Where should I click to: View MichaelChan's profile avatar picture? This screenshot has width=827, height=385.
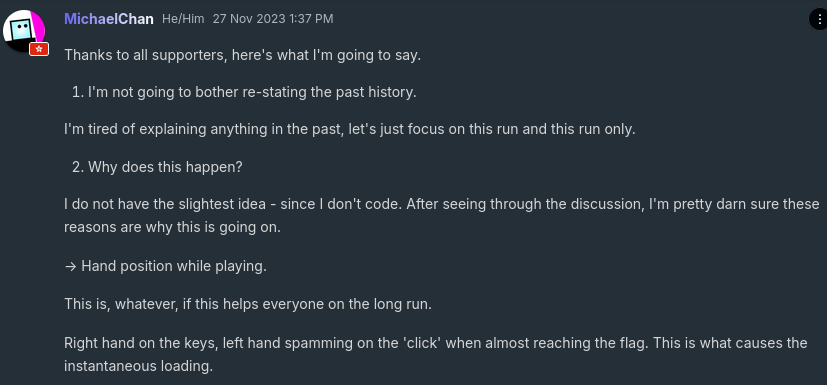(24, 31)
